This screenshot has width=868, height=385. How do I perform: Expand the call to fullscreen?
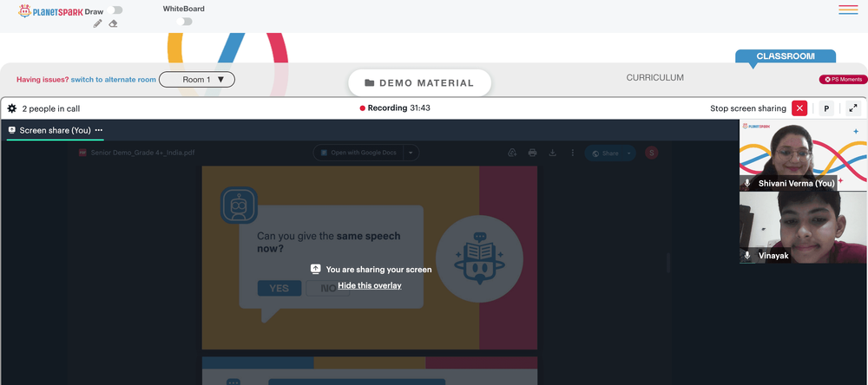[853, 108]
